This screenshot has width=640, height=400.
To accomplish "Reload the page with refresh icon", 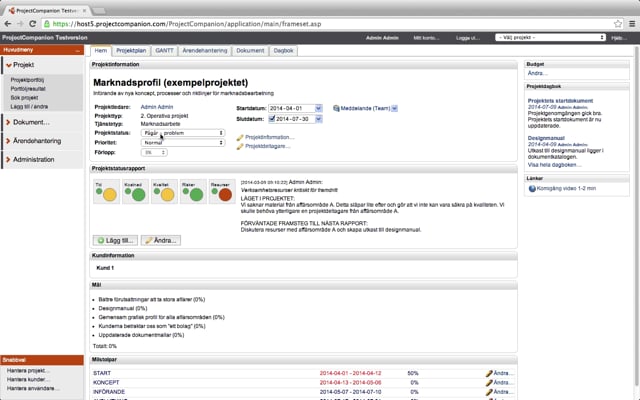I will point(33,24).
